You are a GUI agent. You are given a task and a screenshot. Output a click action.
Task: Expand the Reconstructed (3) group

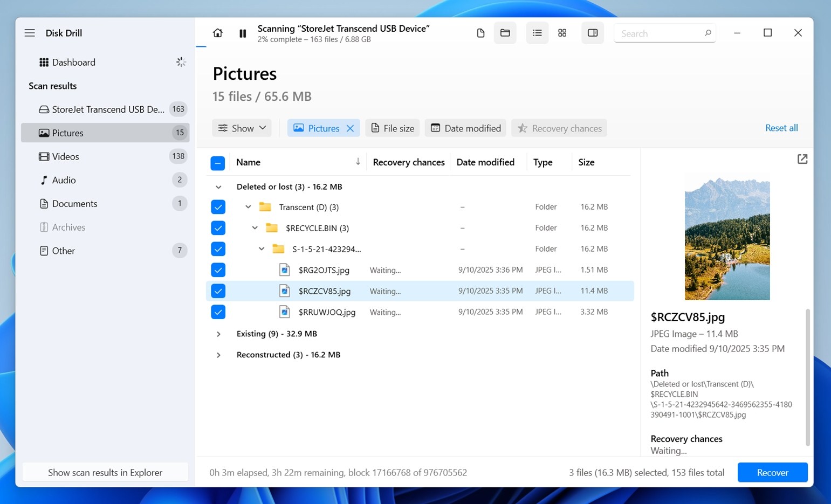(x=218, y=355)
